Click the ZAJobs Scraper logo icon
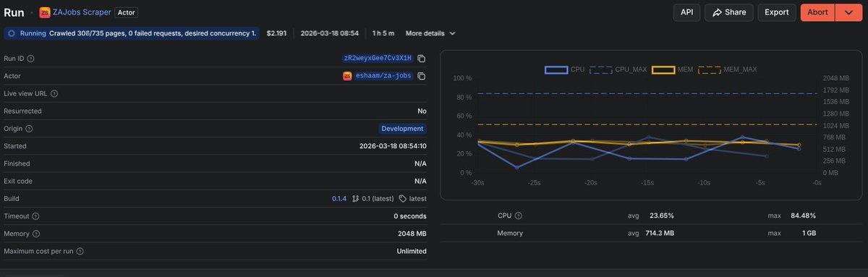Viewport: 868px width, 277px height. click(45, 12)
